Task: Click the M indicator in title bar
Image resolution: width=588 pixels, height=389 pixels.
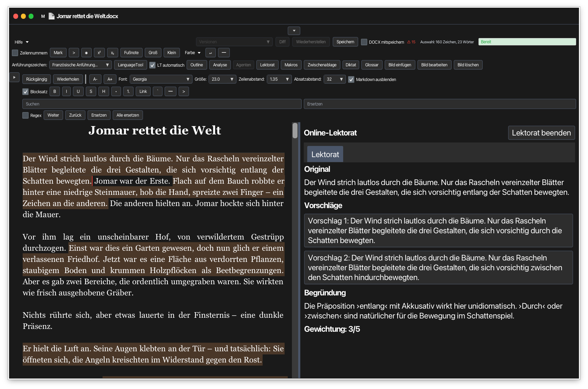Action: pos(43,16)
